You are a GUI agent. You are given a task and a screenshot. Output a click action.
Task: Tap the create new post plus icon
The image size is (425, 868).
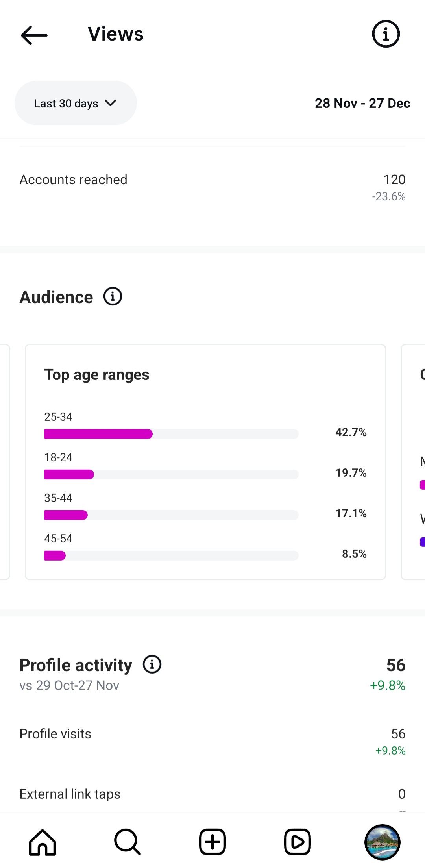click(213, 842)
